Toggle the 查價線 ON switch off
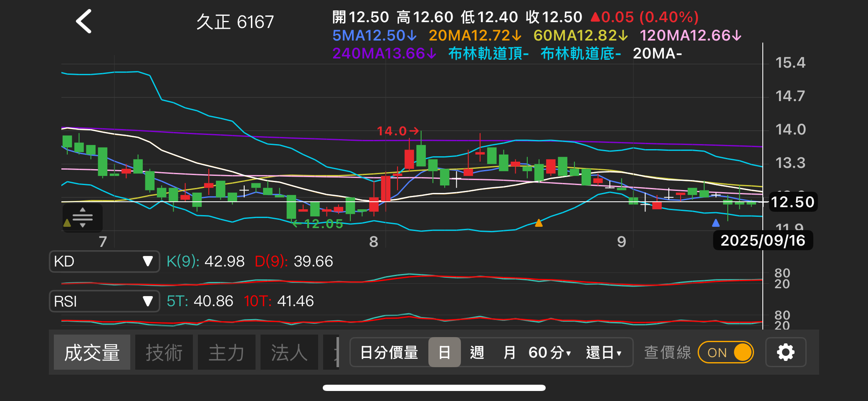The height and width of the screenshot is (401, 868). 726,352
